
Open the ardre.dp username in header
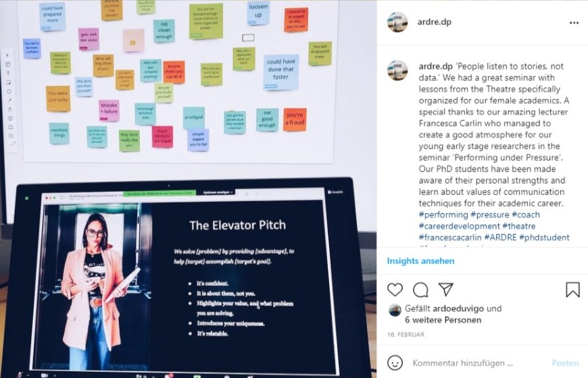(x=435, y=22)
